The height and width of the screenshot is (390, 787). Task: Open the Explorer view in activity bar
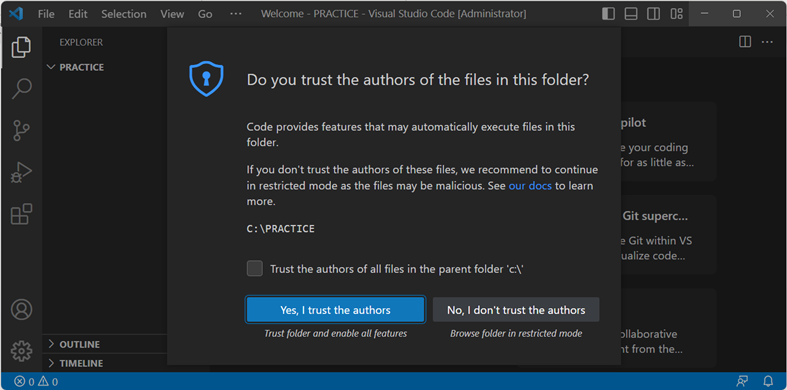[21, 47]
